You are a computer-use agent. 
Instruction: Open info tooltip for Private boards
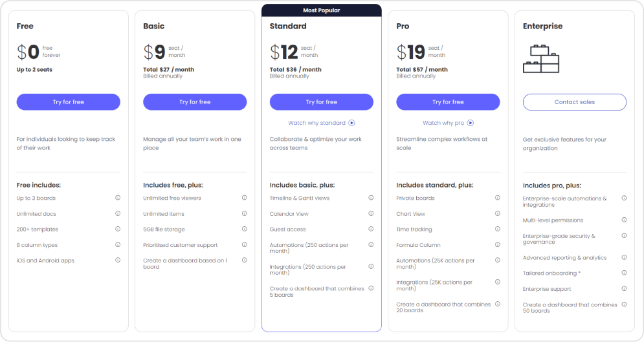tap(498, 198)
